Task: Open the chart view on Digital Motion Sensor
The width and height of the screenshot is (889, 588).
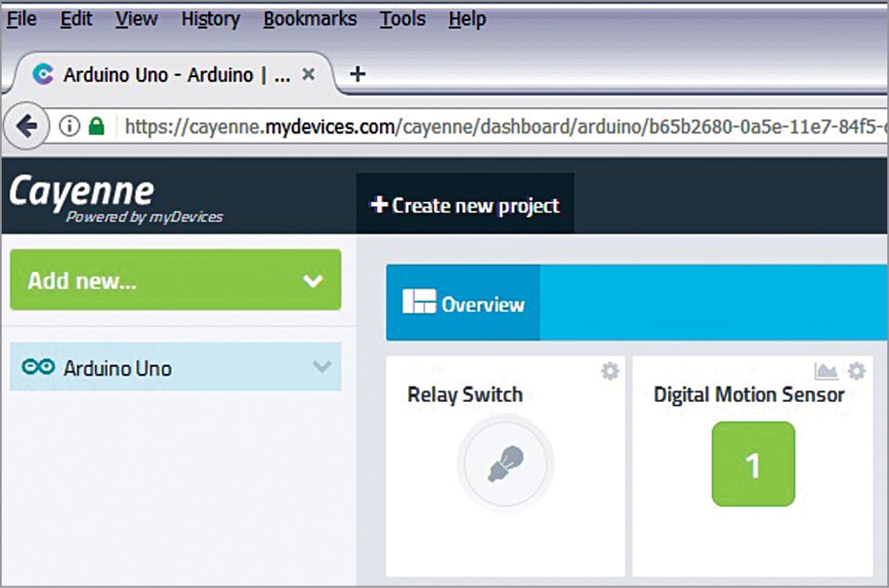Action: (x=829, y=371)
